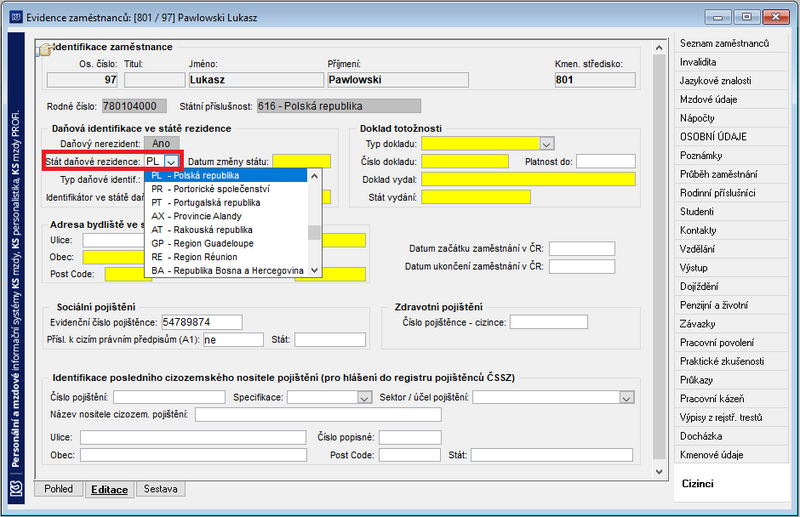Viewport: 800px width, 517px height.
Task: Select GP - Region Guadeloupe entry
Action: point(227,243)
